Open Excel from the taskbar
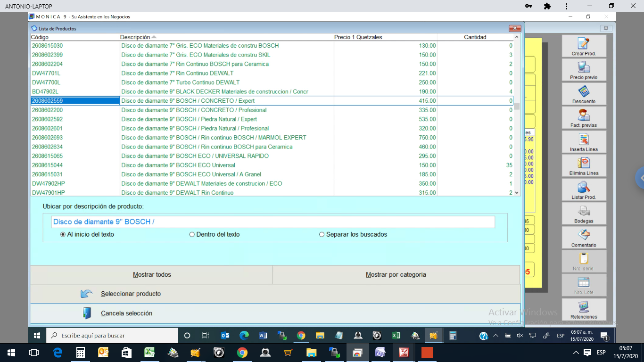Image resolution: width=644 pixels, height=362 pixels. (396, 336)
